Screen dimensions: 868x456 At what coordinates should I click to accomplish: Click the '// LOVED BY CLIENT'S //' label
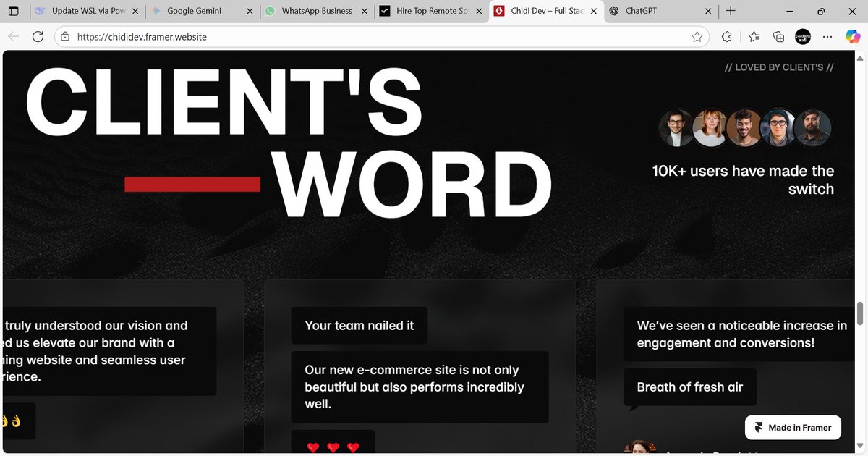click(779, 67)
